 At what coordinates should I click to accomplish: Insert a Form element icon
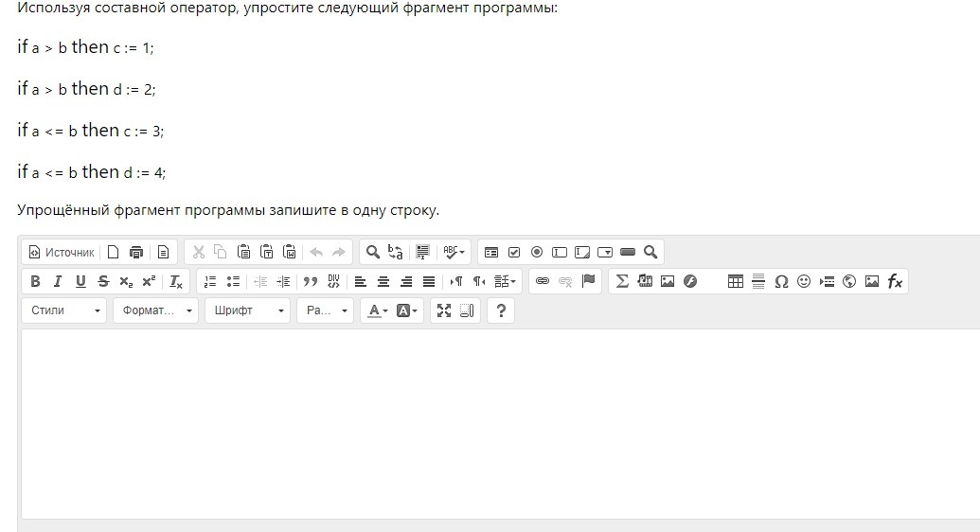(x=491, y=252)
